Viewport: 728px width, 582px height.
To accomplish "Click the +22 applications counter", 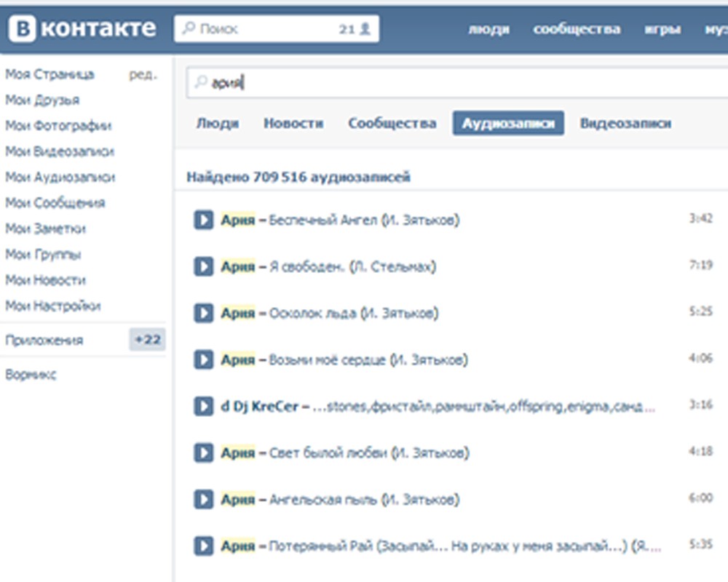I will 147,340.
